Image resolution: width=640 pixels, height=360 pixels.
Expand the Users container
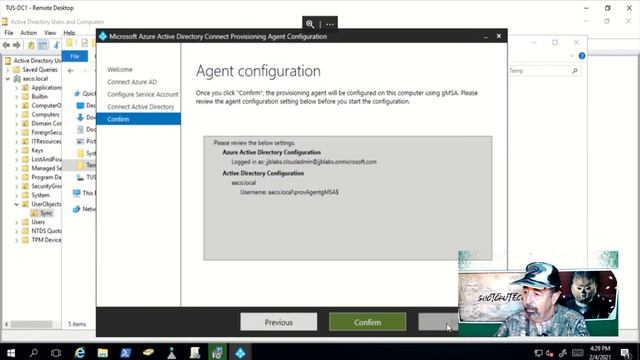click(x=16, y=222)
